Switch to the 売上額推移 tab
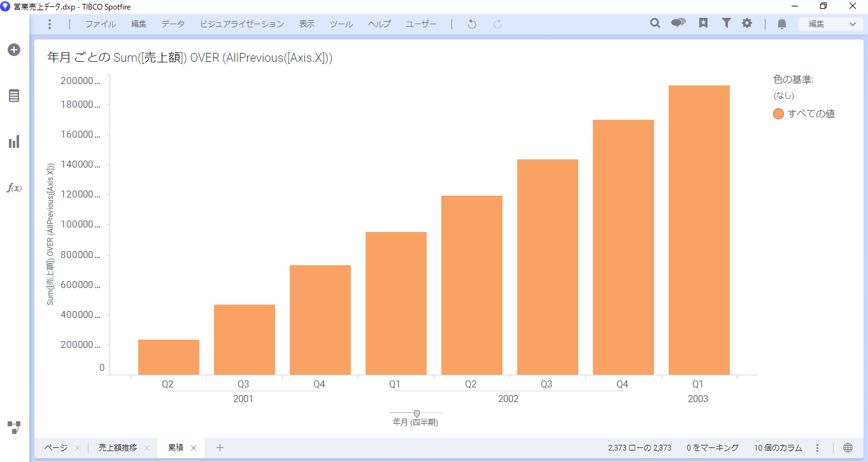This screenshot has height=462, width=868. coord(118,448)
